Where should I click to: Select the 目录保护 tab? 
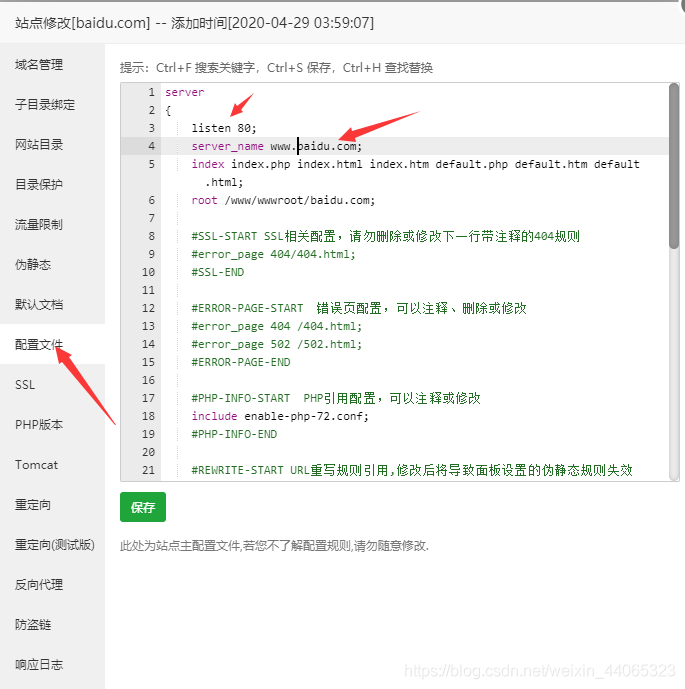click(x=39, y=185)
